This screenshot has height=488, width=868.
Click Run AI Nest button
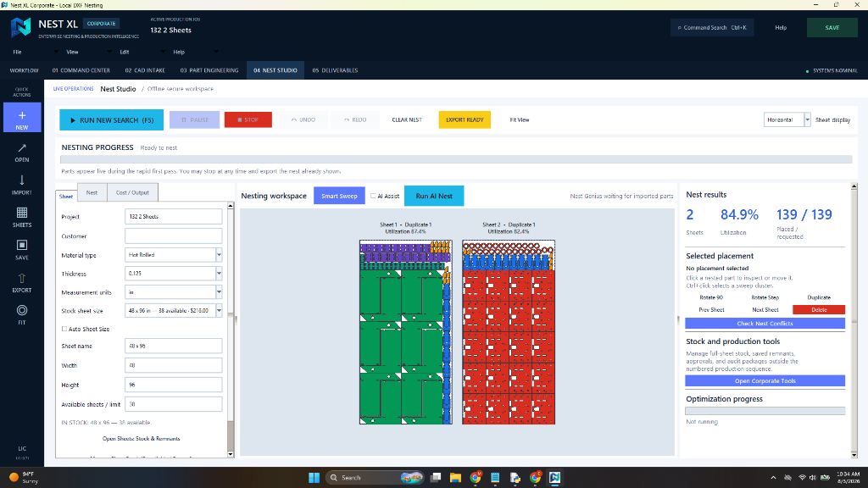tap(434, 196)
